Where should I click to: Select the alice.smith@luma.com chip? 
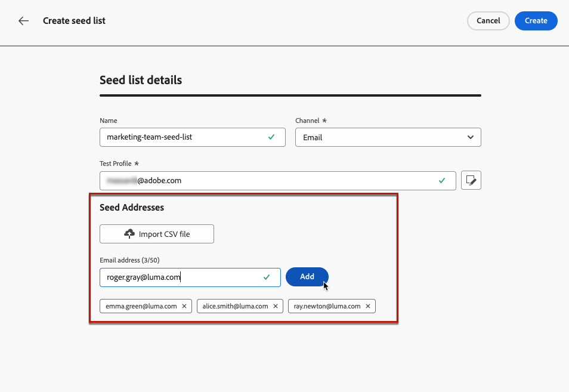pyautogui.click(x=235, y=306)
